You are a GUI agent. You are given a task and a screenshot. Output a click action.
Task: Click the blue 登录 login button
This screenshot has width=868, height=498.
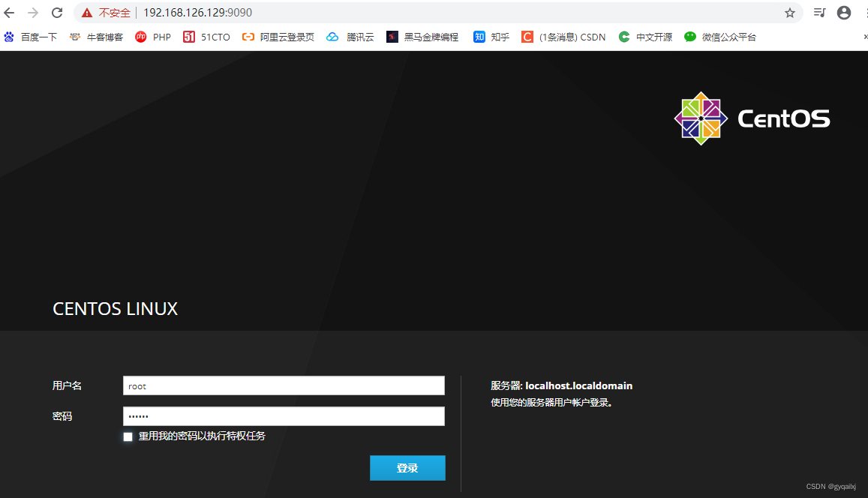407,468
